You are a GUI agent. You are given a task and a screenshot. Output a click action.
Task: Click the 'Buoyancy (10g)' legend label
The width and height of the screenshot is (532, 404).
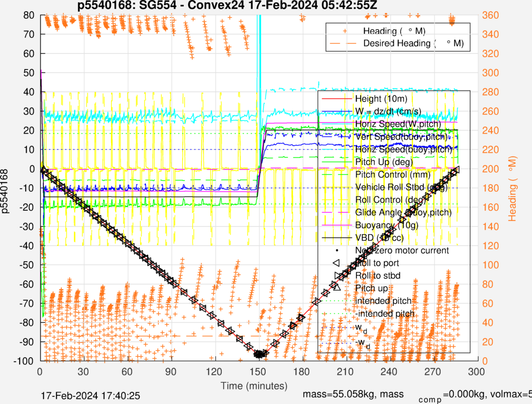[386, 225]
